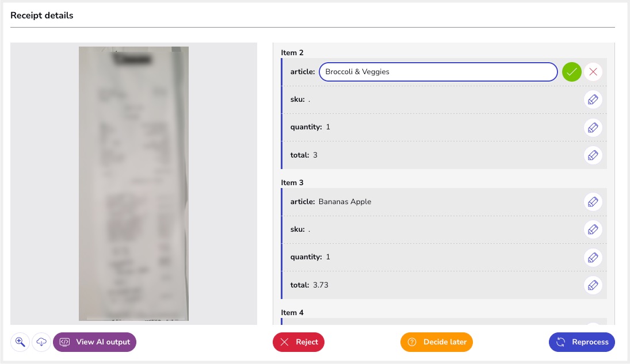Select the Item 3 heading
This screenshot has width=630, height=364.
(x=292, y=183)
